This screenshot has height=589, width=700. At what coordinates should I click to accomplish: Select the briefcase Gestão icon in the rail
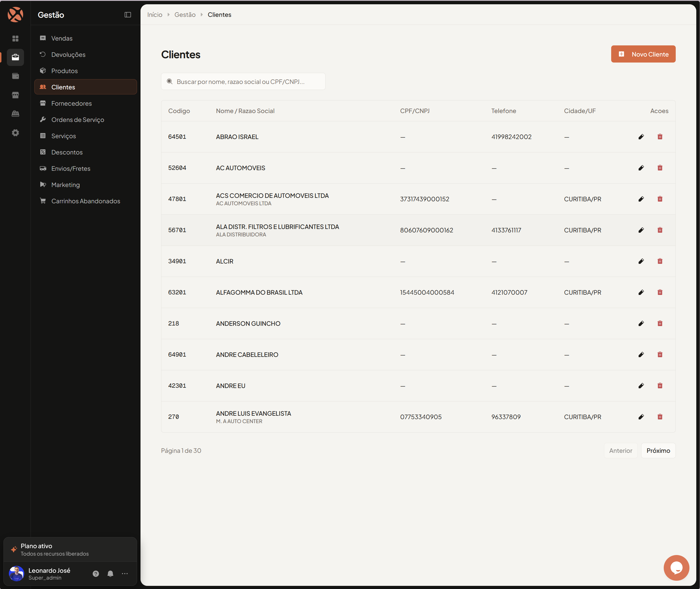[15, 57]
